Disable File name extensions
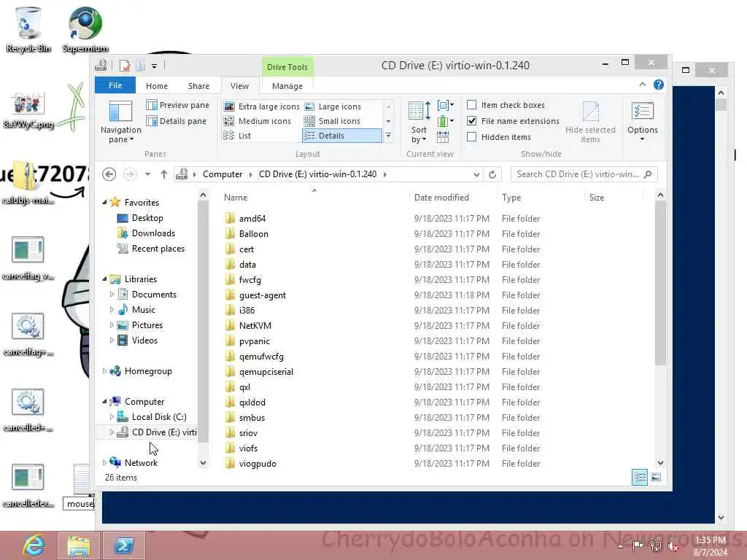Screen dimensions: 747x560 click(x=472, y=121)
